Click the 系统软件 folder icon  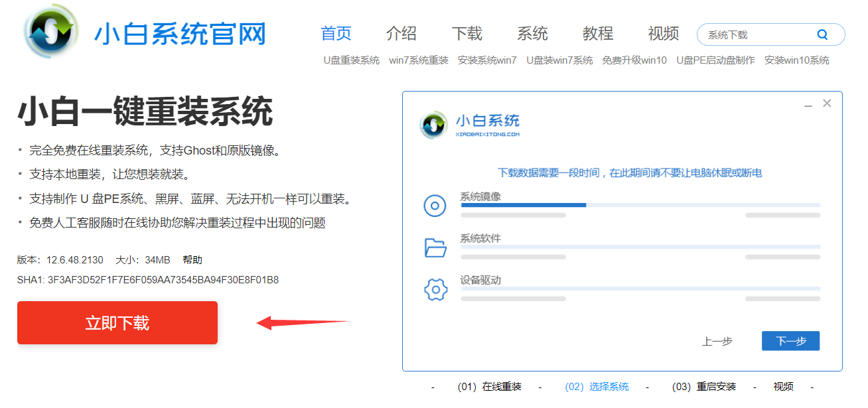click(x=435, y=247)
